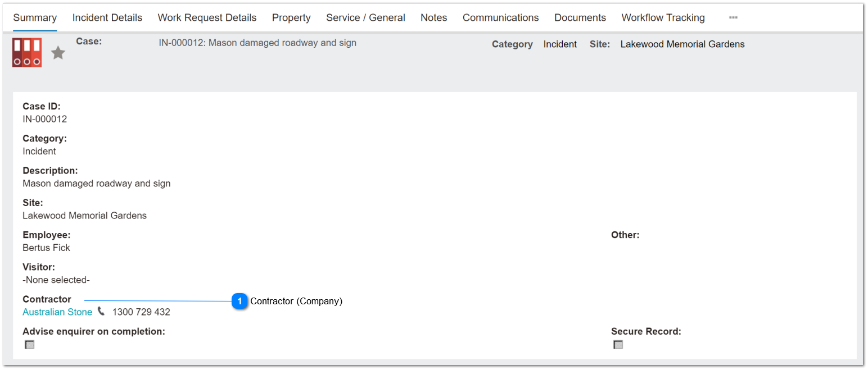This screenshot has height=370, width=868.
Task: View the Documents tab
Action: click(580, 18)
